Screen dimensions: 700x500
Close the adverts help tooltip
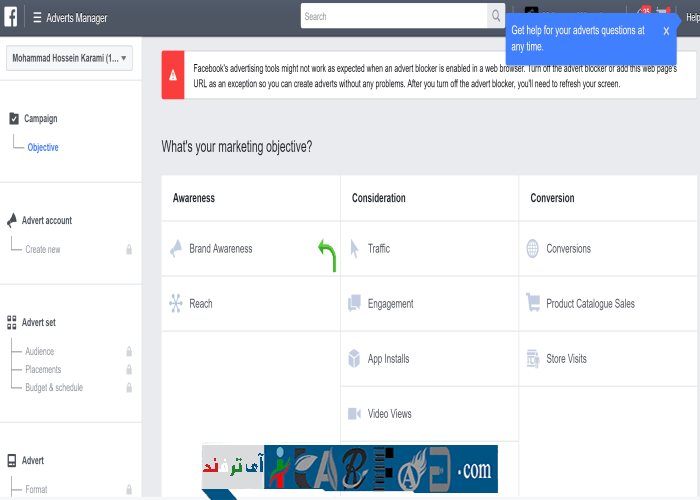(666, 31)
